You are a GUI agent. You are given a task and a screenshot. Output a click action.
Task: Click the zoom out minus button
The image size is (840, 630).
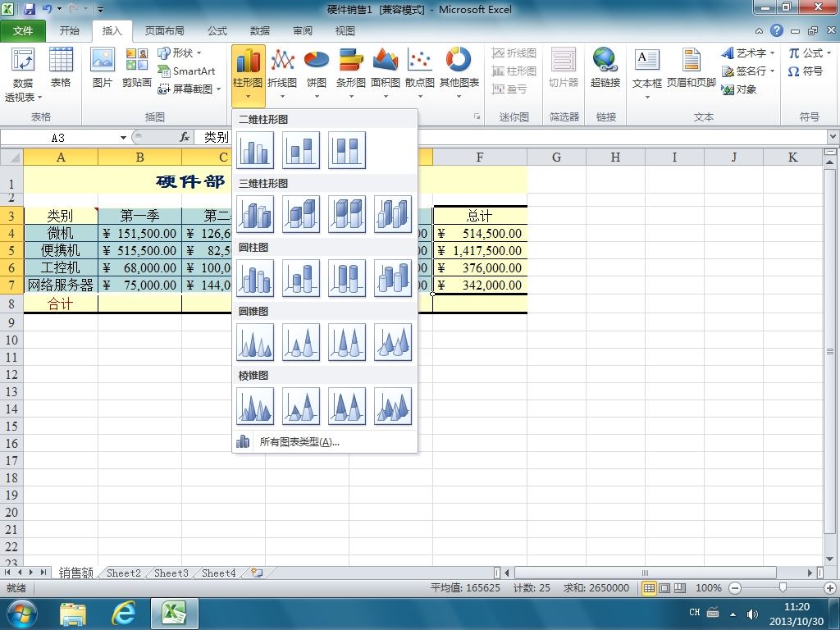click(x=735, y=588)
